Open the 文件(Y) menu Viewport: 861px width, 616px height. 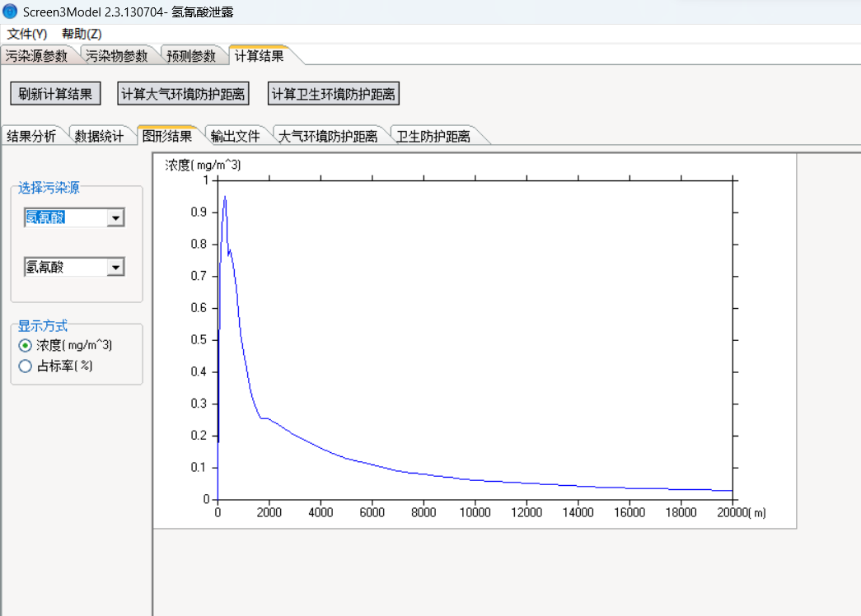pos(27,34)
